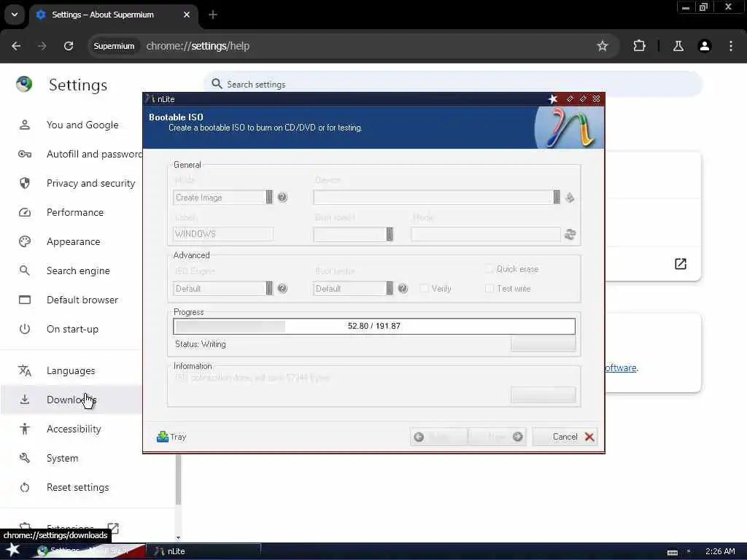Image resolution: width=747 pixels, height=560 pixels.
Task: Bookmark this page with the star icon
Action: pyautogui.click(x=602, y=46)
